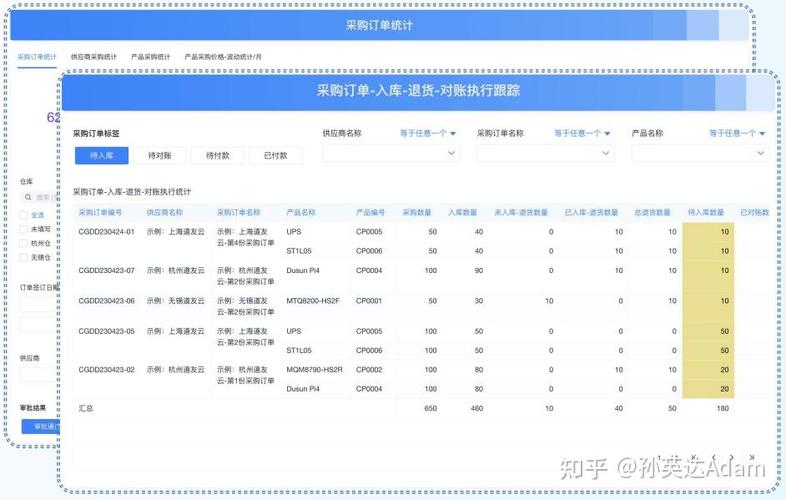Viewport: 786px width, 500px height.
Task: Tick the 无锡仓 warehouse checkbox
Action: (23, 257)
